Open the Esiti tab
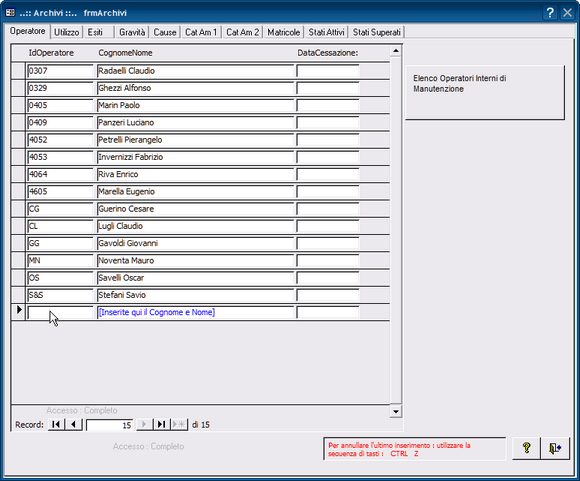This screenshot has width=580, height=481. [98, 32]
